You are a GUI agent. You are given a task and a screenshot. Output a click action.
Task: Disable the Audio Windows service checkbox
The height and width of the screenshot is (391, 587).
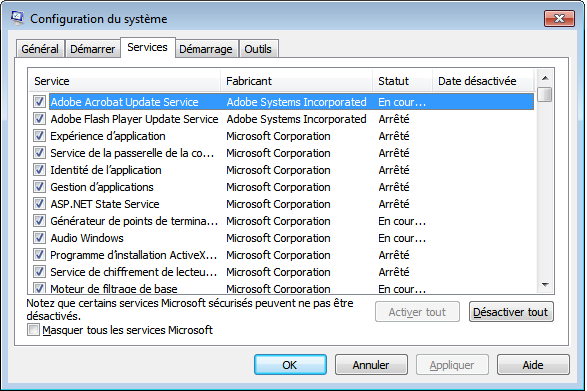pyautogui.click(x=39, y=238)
